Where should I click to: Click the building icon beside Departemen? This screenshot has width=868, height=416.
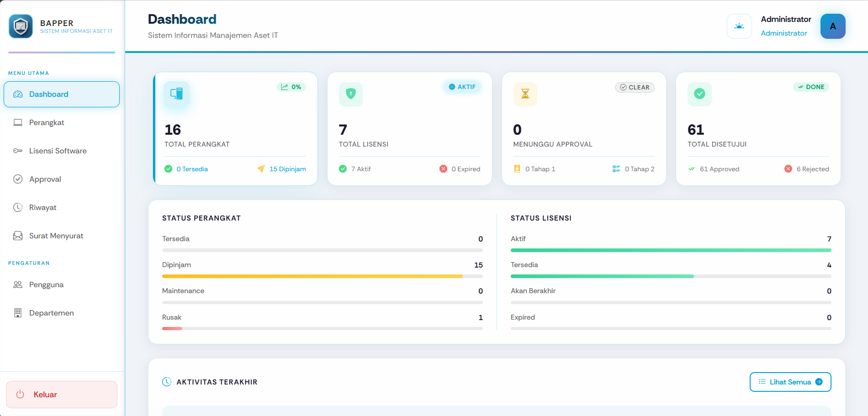[18, 313]
